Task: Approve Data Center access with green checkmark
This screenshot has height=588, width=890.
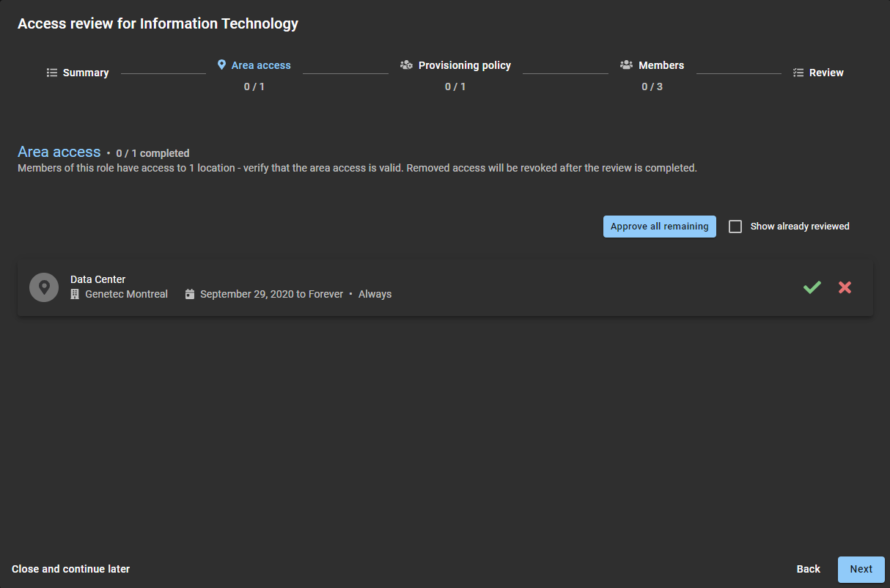Action: point(812,287)
